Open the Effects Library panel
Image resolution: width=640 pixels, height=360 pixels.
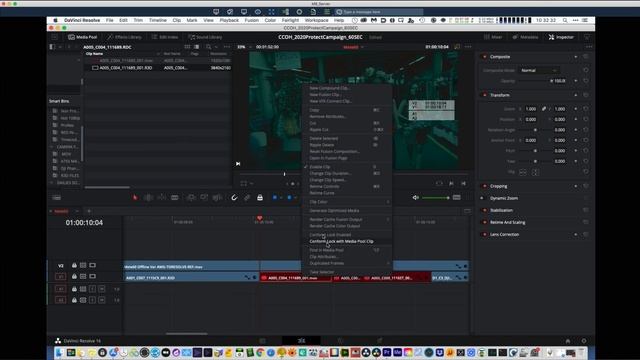(x=124, y=37)
